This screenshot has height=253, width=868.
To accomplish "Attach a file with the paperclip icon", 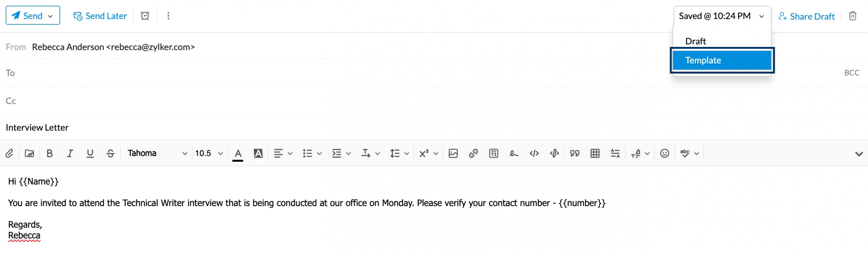I will point(9,153).
